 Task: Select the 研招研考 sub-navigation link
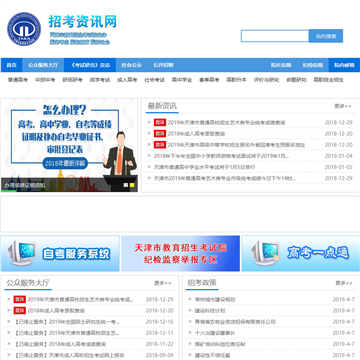tap(72, 80)
